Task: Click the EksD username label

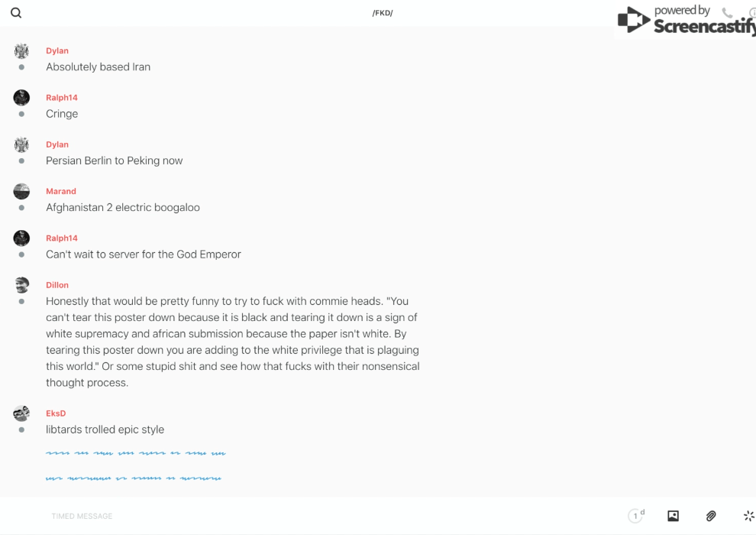Action: tap(56, 413)
